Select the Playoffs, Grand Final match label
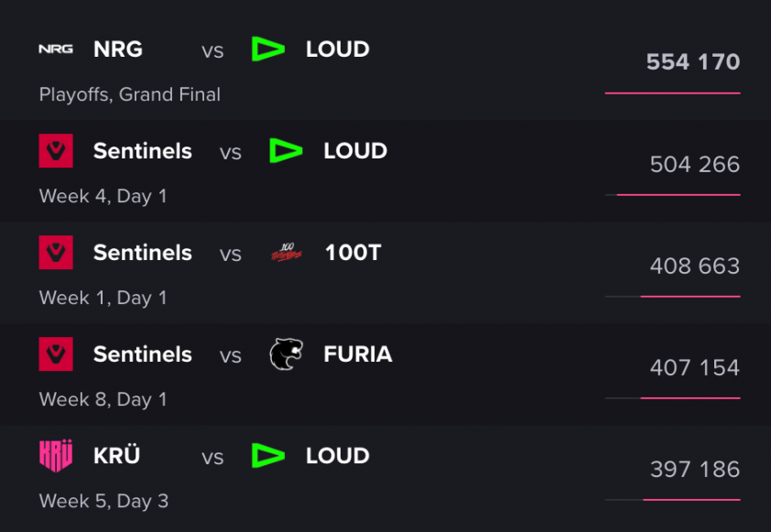Screen dimensions: 771x532 [130, 94]
